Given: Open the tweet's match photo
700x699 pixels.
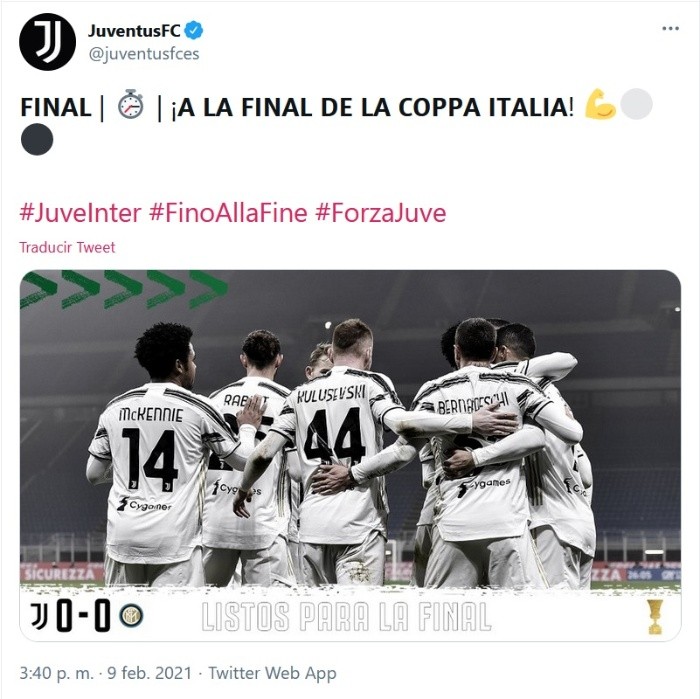Looking at the screenshot, I should 350,455.
